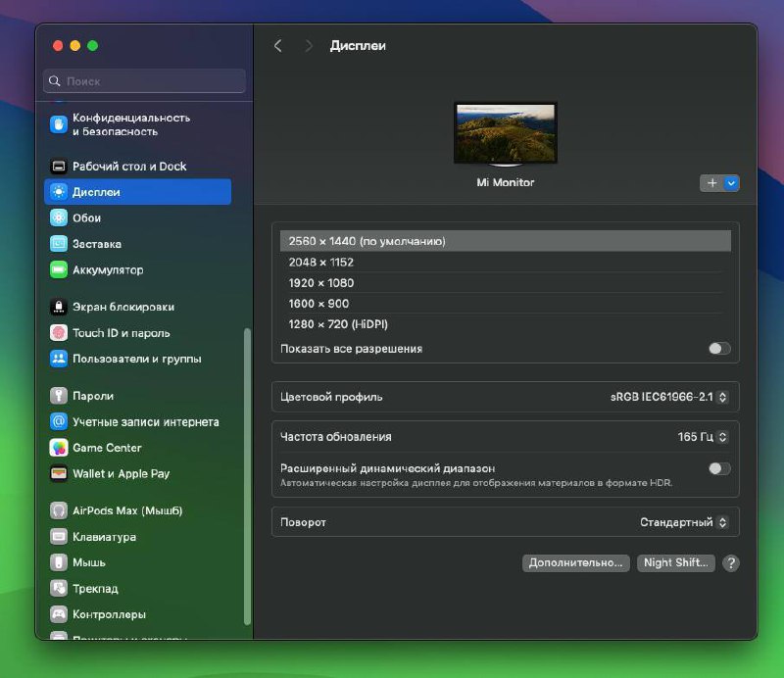Screen dimensions: 784x678
Task: Open 'Пользователи и группы' settings
Action: point(137,359)
